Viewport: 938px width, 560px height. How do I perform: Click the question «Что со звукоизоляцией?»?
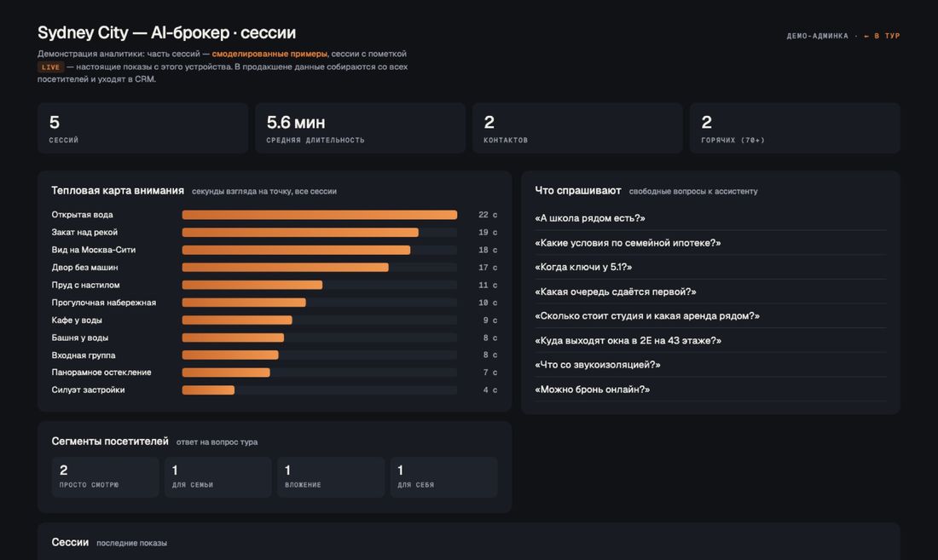click(598, 365)
